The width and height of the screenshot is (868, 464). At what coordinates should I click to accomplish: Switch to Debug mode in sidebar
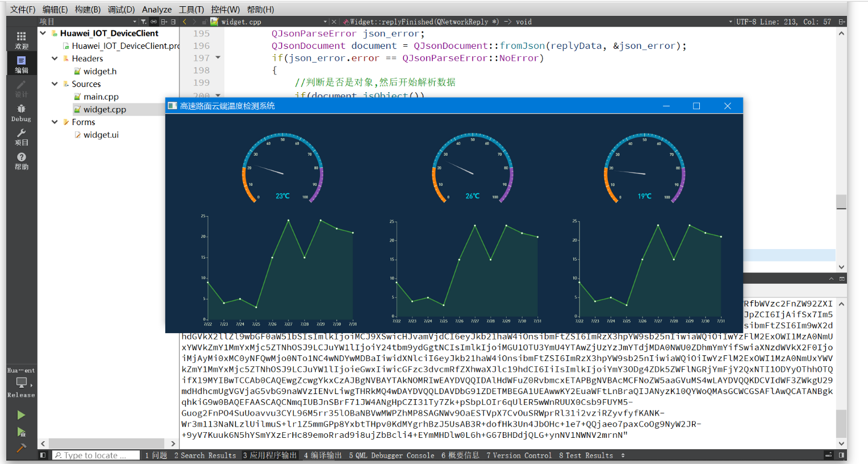[22, 113]
